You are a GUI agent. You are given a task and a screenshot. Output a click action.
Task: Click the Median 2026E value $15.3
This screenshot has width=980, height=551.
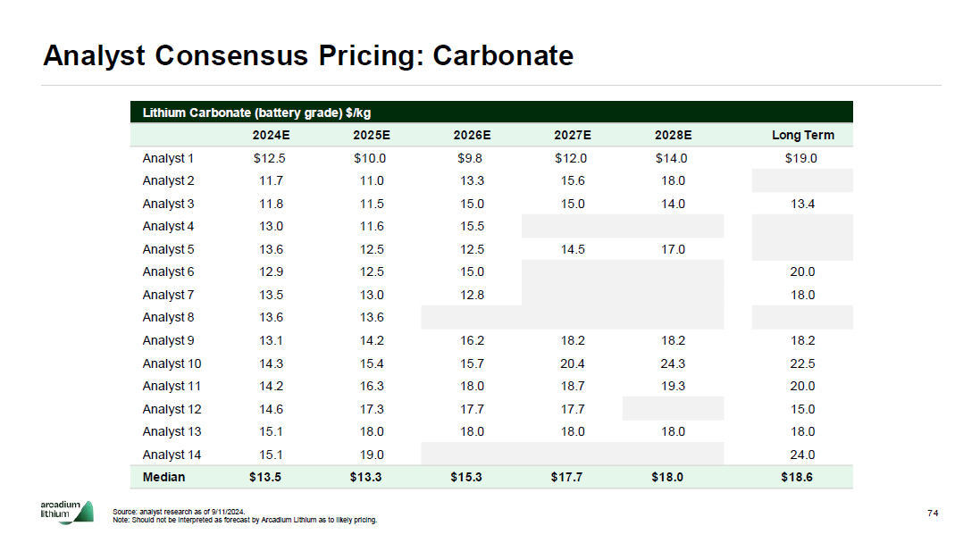click(466, 478)
